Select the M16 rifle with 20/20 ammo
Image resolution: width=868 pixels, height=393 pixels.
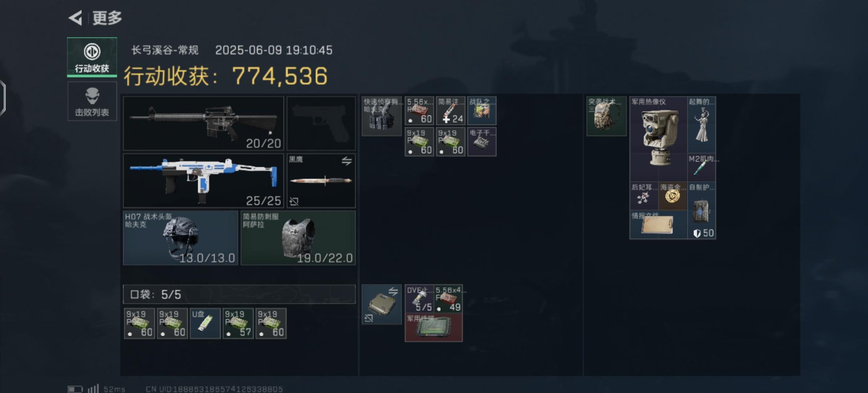click(x=203, y=123)
